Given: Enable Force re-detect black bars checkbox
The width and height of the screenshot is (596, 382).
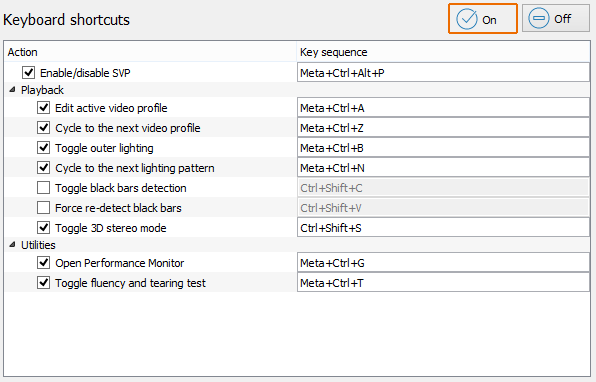Looking at the screenshot, I should 43,208.
